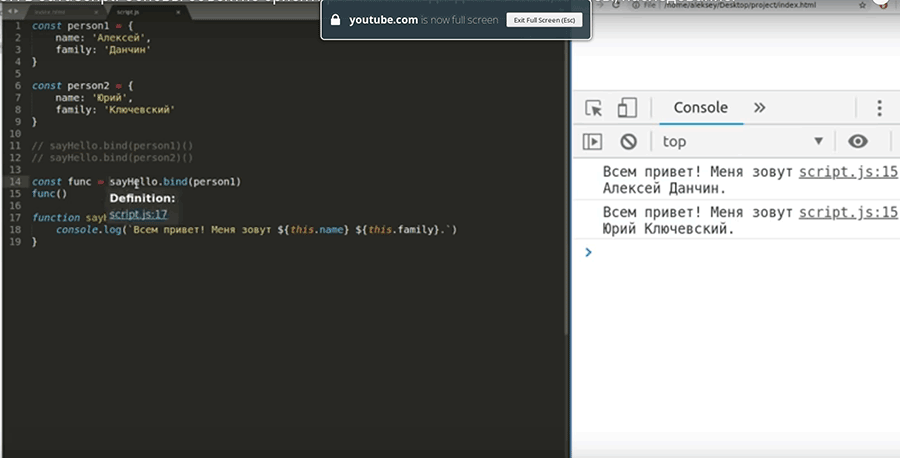Toggle the device toolbar icon

click(x=627, y=107)
